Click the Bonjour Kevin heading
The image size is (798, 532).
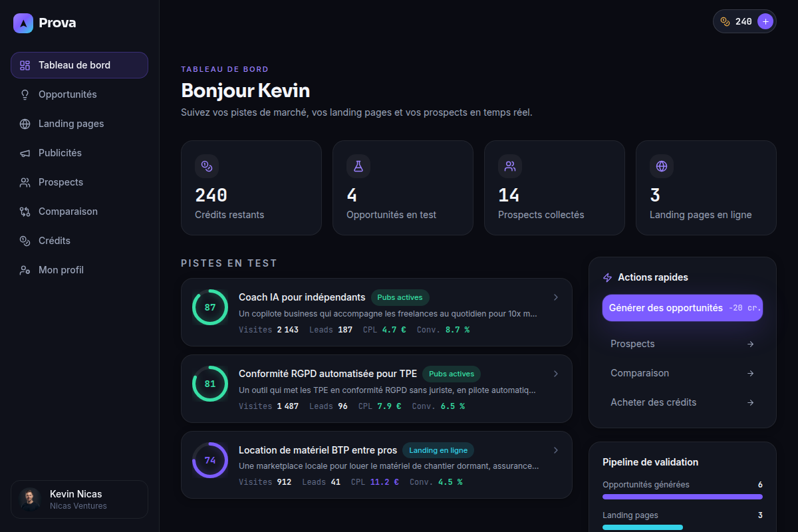tap(245, 90)
